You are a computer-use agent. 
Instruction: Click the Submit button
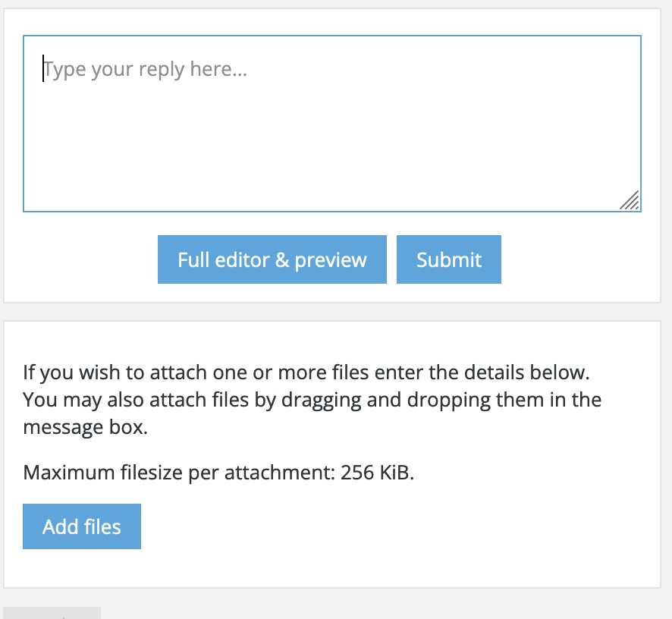click(448, 259)
